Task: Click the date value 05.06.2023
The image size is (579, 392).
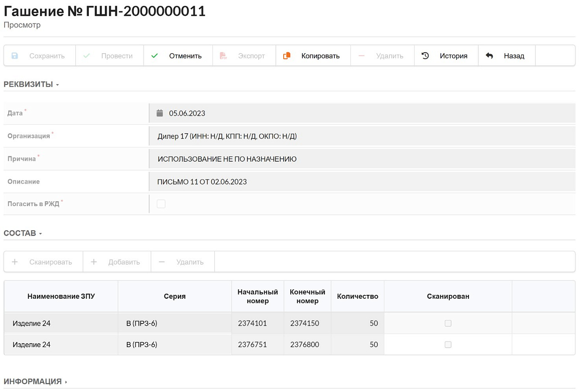Action: [187, 113]
